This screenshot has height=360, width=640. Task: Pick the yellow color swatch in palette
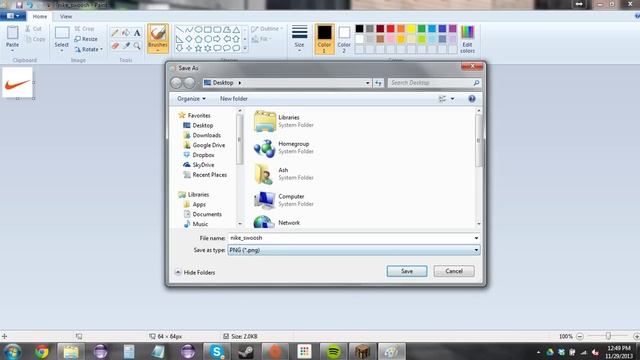(411, 28)
